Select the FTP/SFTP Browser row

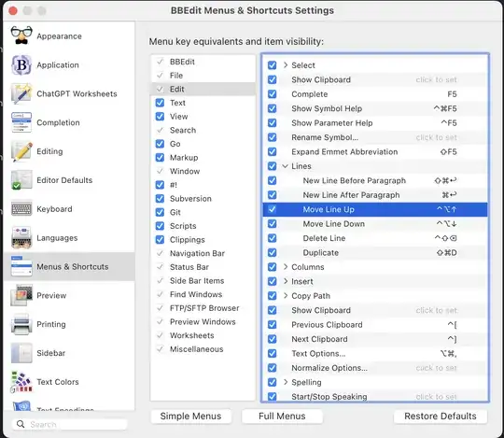click(203, 308)
